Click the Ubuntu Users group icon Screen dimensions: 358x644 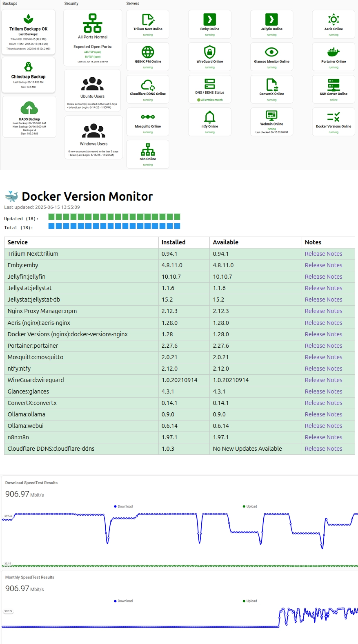[93, 84]
